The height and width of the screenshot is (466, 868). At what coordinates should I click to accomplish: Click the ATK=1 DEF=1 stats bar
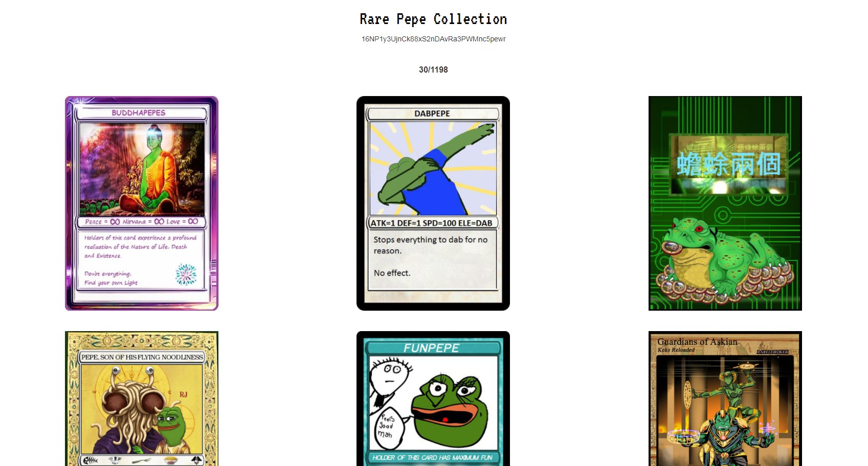pyautogui.click(x=433, y=223)
